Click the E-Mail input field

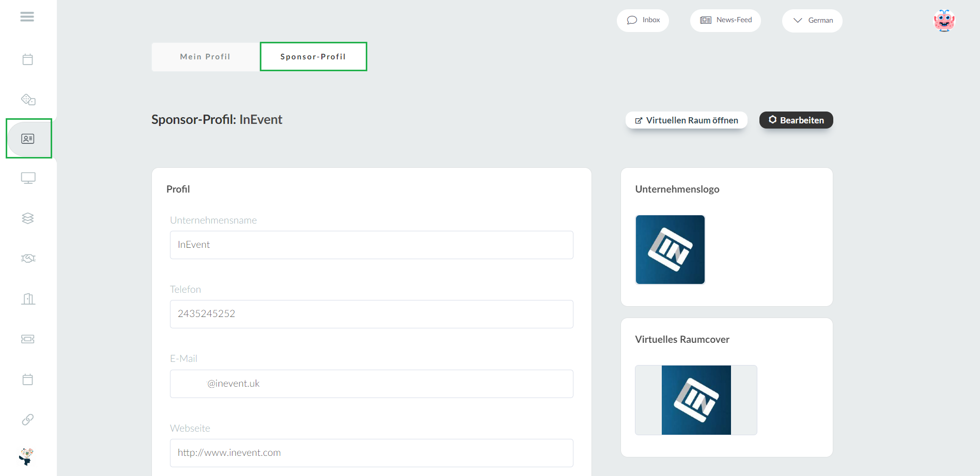point(371,384)
